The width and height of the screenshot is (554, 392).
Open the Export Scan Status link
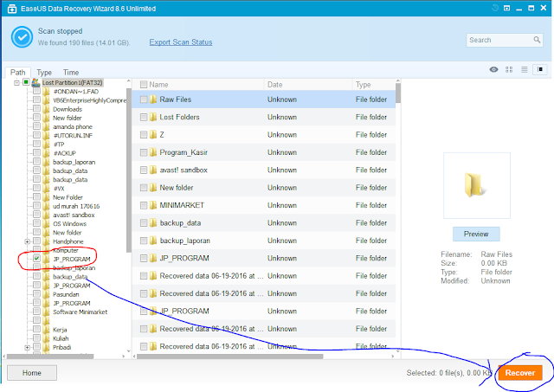[181, 42]
